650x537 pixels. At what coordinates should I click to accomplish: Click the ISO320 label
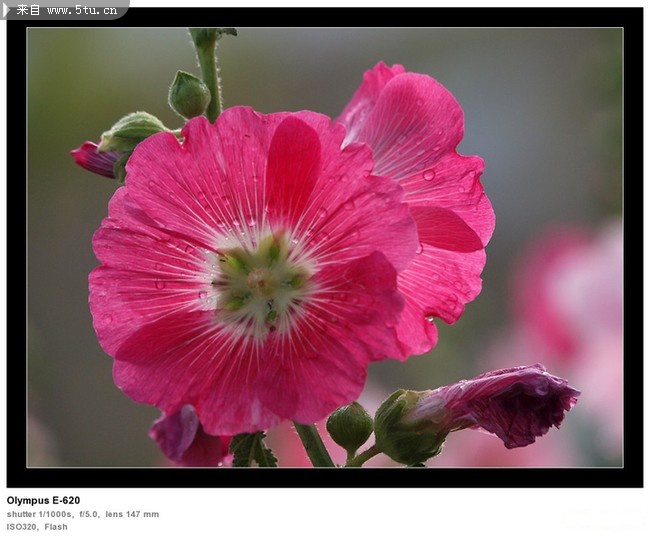(x=21, y=526)
